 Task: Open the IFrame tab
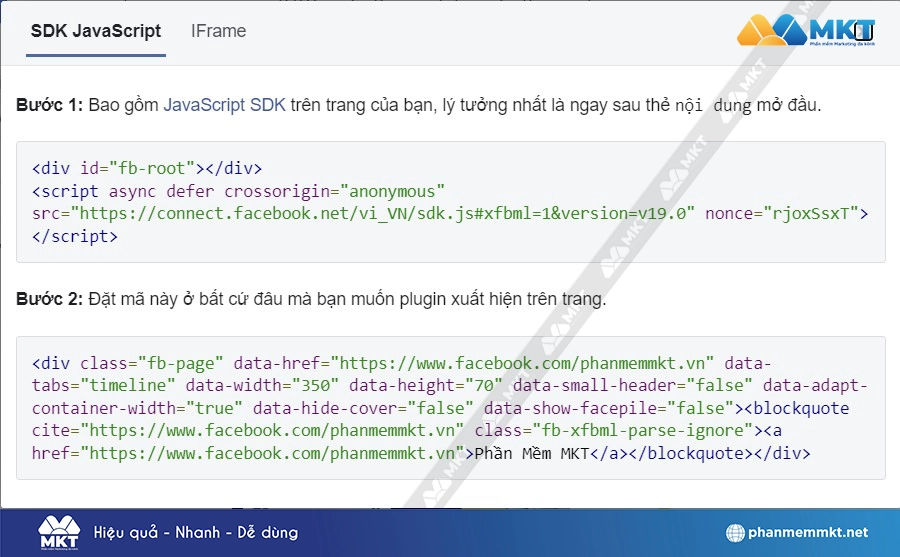click(218, 31)
